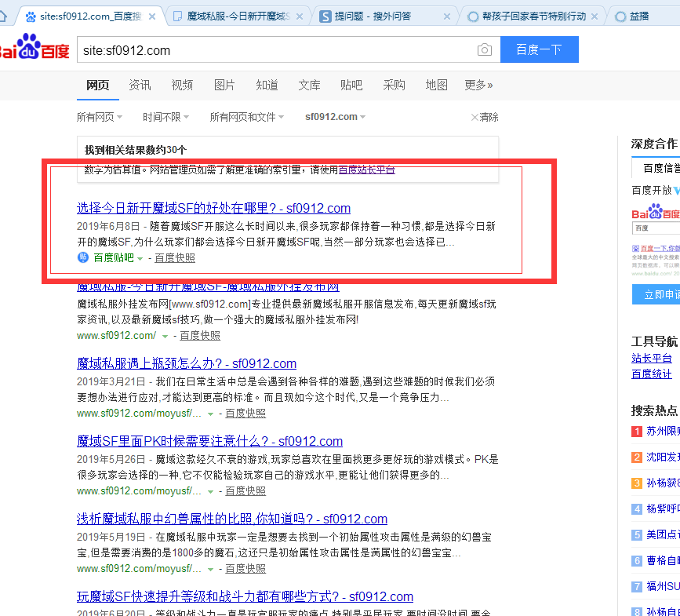The width and height of the screenshot is (680, 616).
Task: Open the 百度站长平台 link
Action: 366,169
